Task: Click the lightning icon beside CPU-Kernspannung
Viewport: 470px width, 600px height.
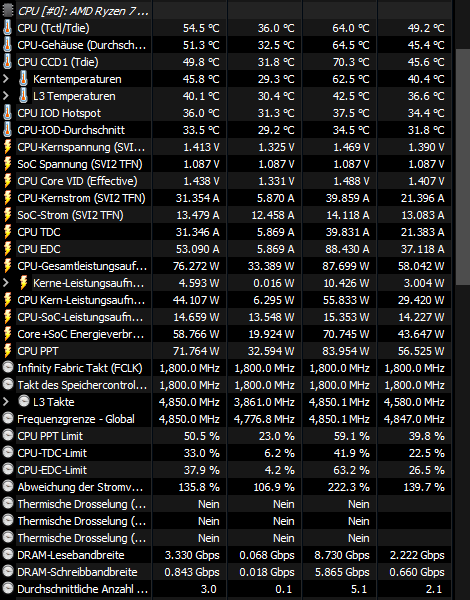Action: (x=7, y=147)
